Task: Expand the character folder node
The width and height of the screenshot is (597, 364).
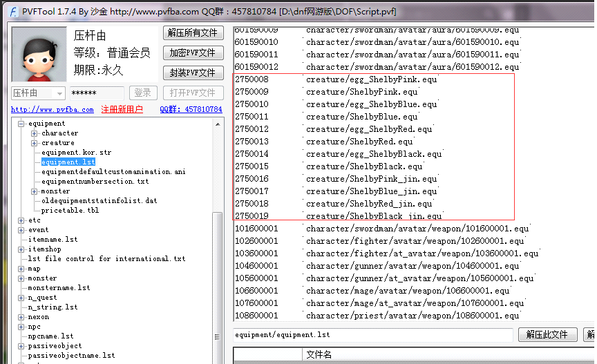Action: pos(35,133)
